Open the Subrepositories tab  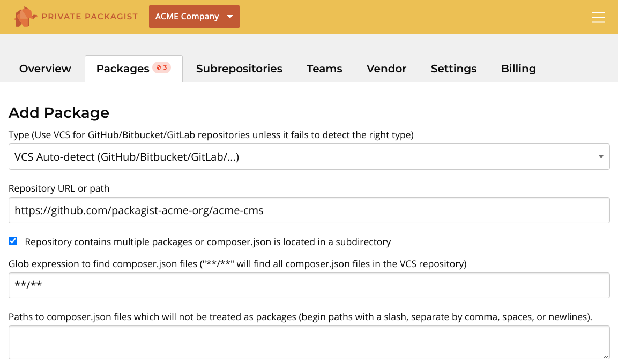[x=239, y=69]
